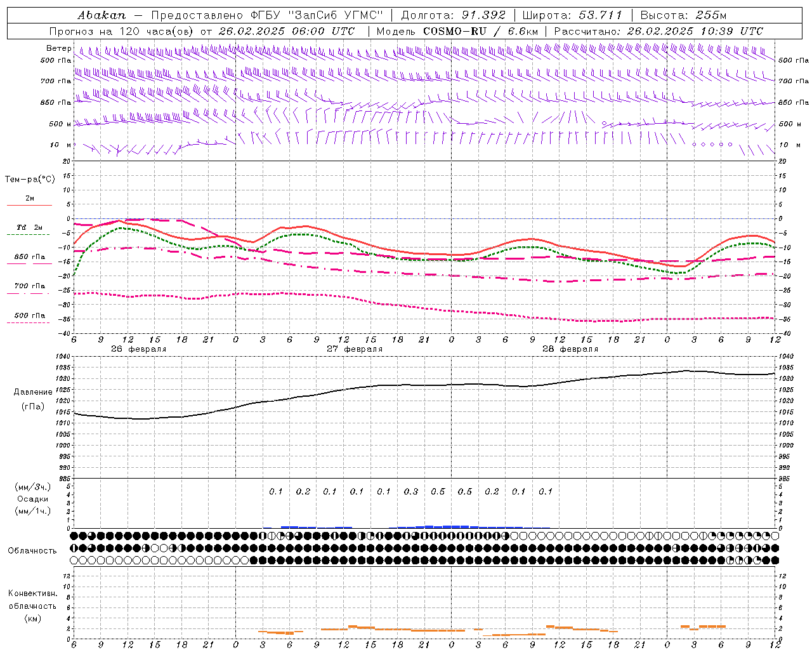
Task: Click the date label 26 февраля
Action: point(138,349)
